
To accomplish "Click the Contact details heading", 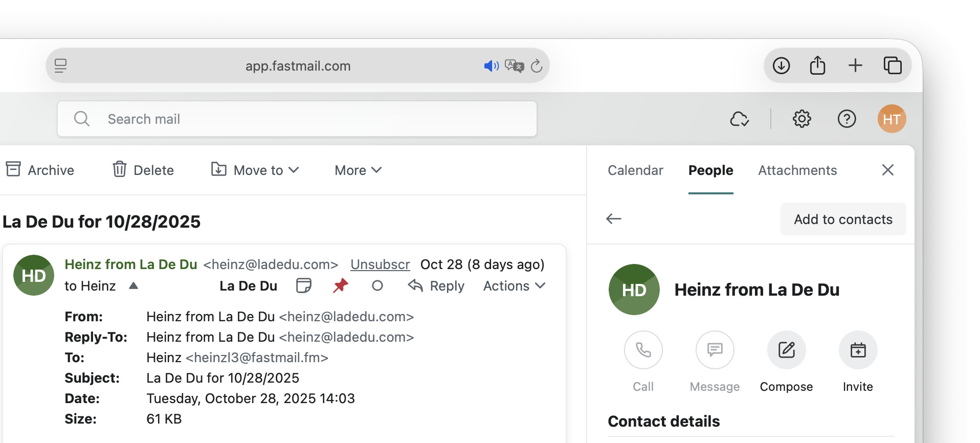I will (x=663, y=421).
